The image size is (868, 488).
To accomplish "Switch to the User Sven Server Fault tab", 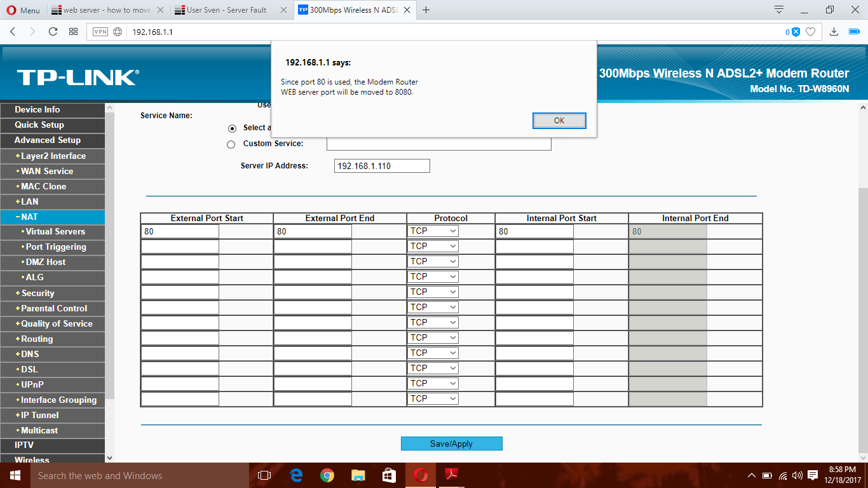I will [x=227, y=10].
